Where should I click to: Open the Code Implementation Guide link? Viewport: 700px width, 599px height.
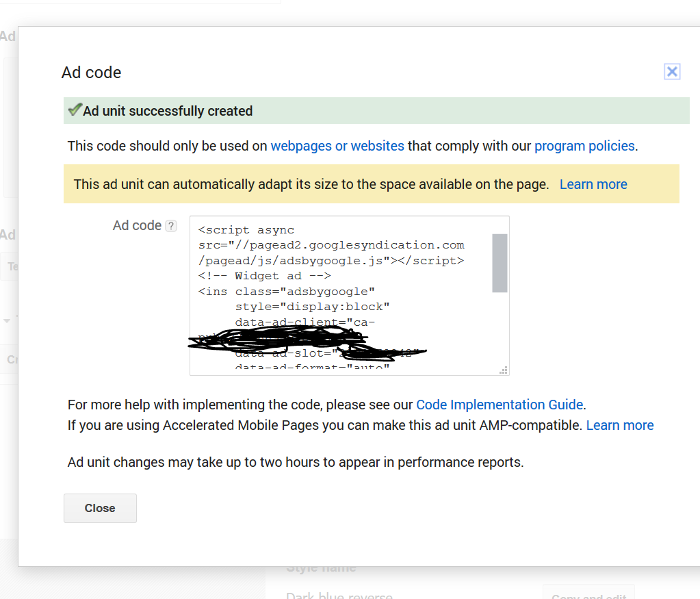[500, 405]
